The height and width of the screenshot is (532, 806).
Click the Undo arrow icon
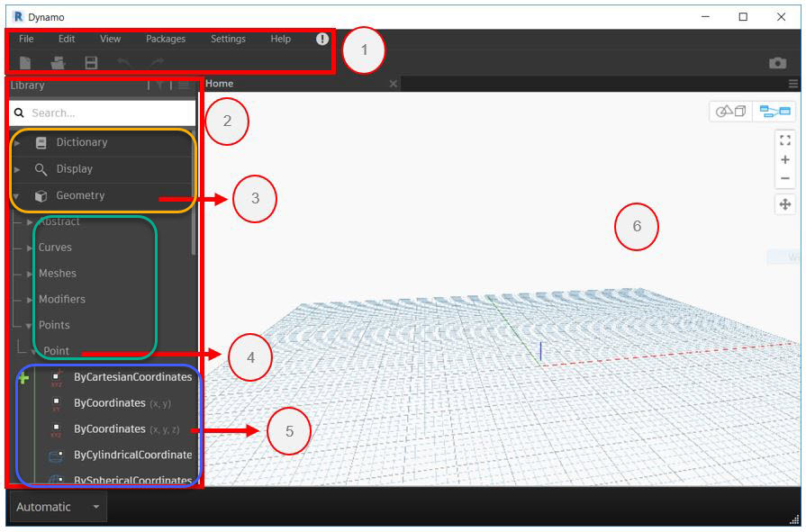[123, 63]
